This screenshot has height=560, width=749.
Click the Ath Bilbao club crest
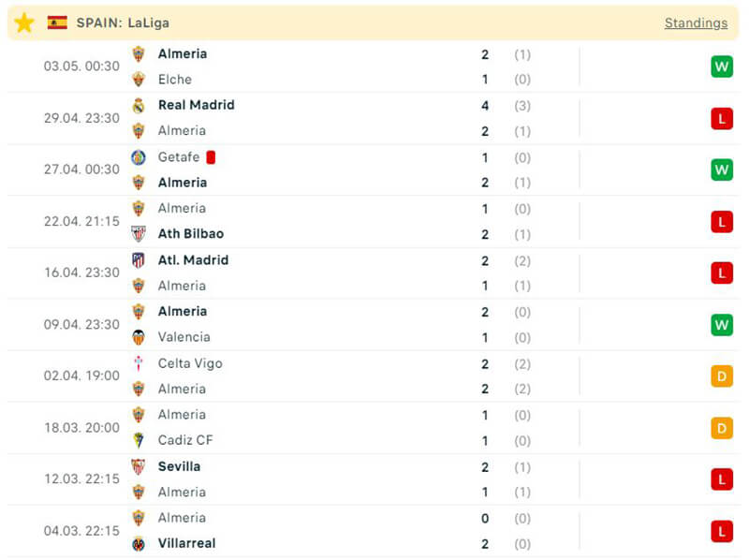139,234
